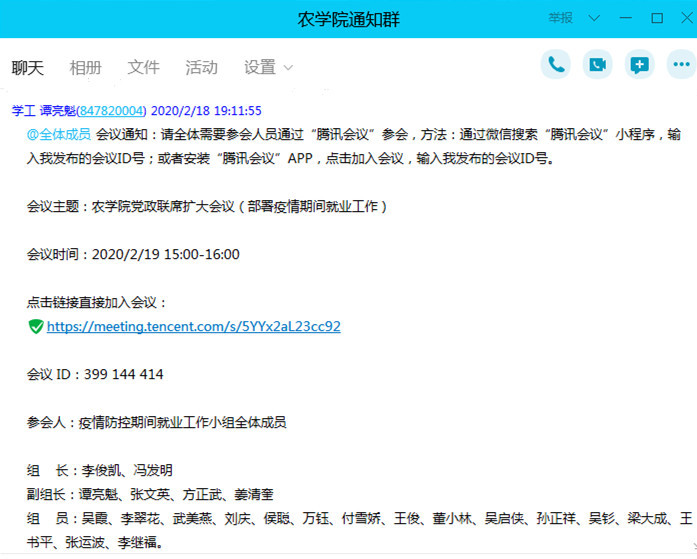Click the QQ number 847820004 link
This screenshot has width=697, height=559.
(112, 110)
